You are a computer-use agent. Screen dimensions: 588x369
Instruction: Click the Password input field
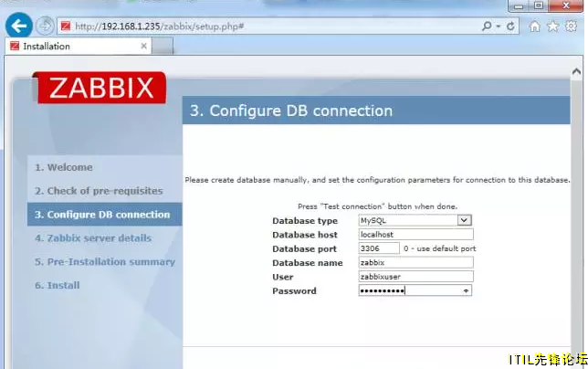(415, 290)
